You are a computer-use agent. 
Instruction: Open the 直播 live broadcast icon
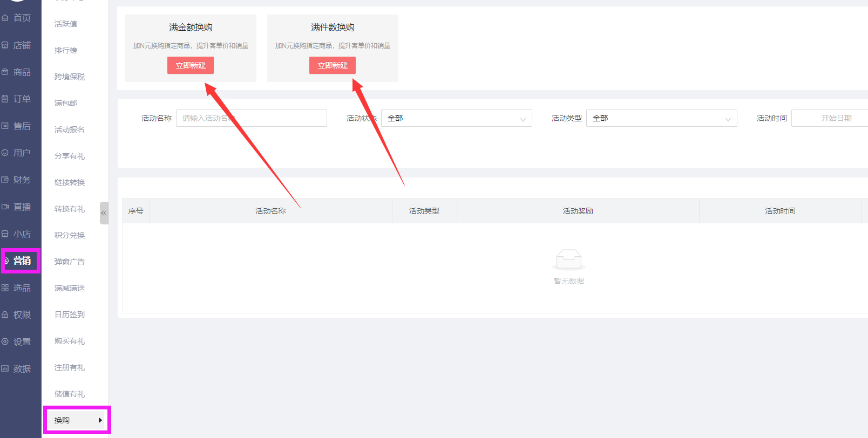(x=5, y=207)
